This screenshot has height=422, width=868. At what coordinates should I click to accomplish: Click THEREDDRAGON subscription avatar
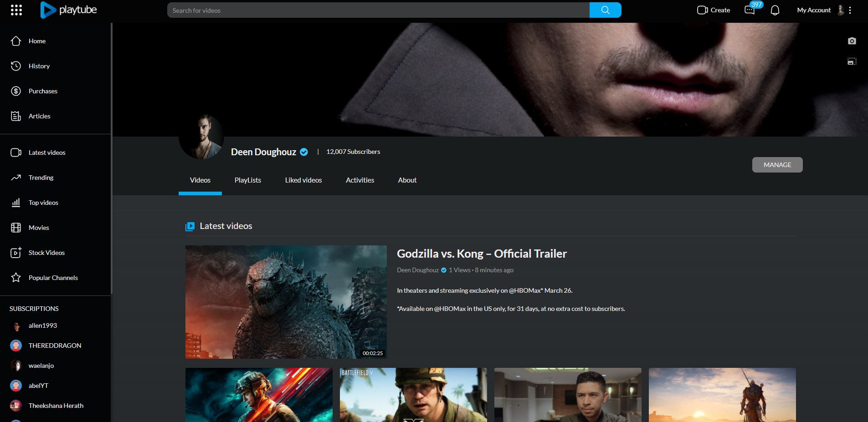[x=16, y=346]
